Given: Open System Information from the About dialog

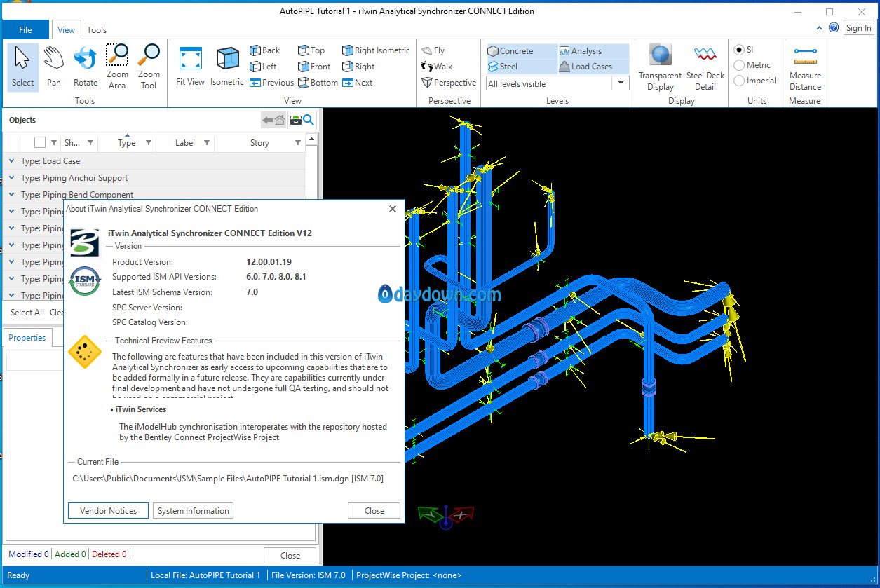Looking at the screenshot, I should point(194,511).
